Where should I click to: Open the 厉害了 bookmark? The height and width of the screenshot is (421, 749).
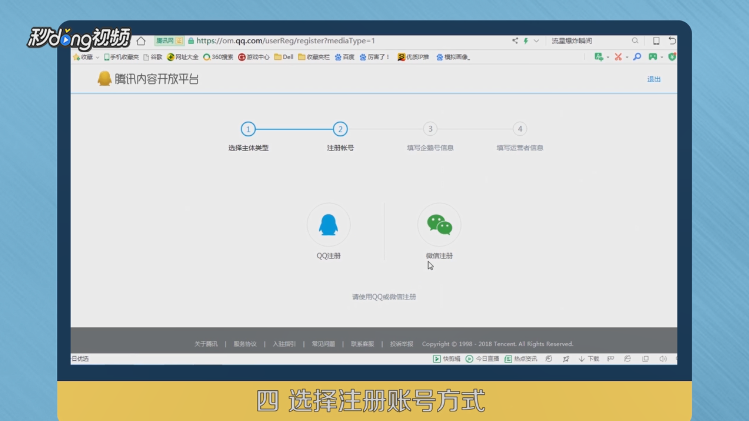pyautogui.click(x=375, y=57)
